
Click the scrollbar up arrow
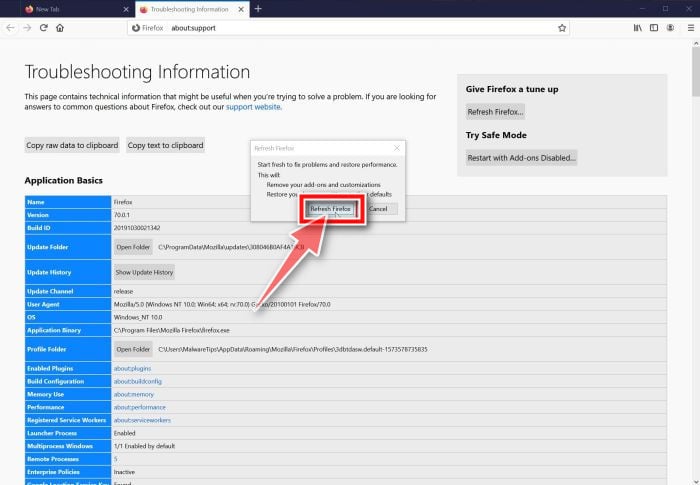(696, 43)
